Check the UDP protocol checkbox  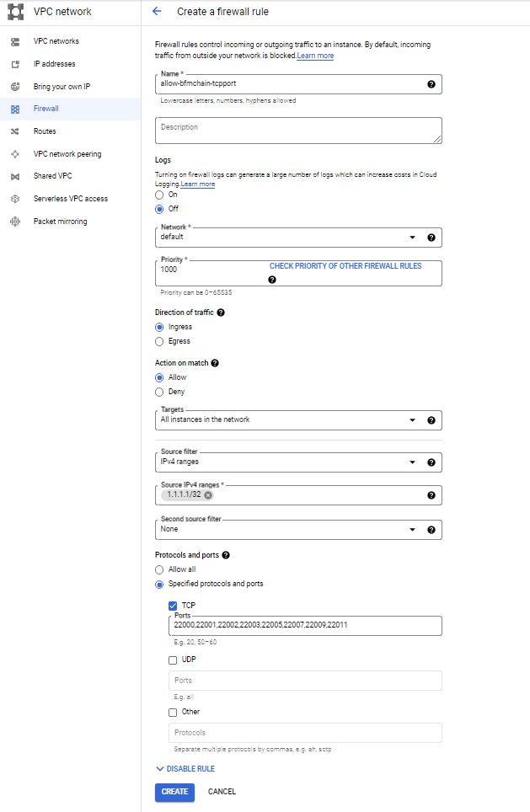[x=174, y=660]
